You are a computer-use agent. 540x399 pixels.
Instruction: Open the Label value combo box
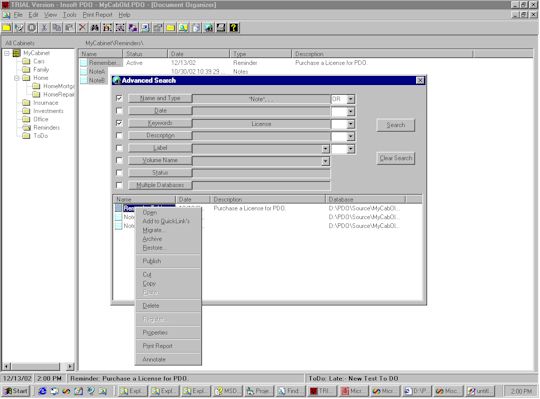pyautogui.click(x=325, y=149)
